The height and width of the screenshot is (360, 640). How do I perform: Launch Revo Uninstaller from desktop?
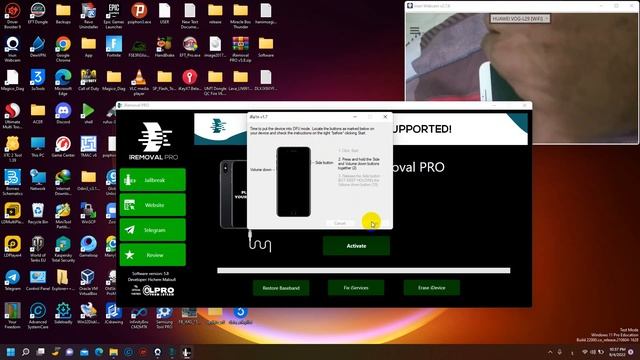(89, 16)
